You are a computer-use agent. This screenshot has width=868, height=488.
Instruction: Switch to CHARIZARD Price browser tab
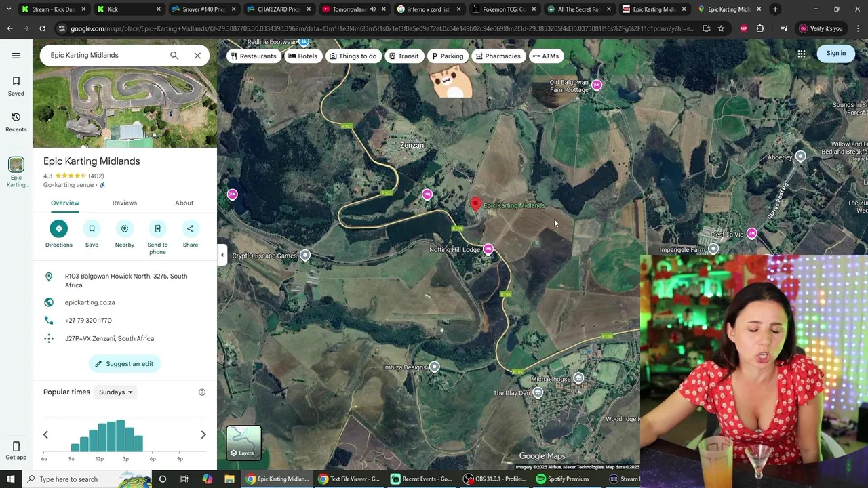[278, 9]
